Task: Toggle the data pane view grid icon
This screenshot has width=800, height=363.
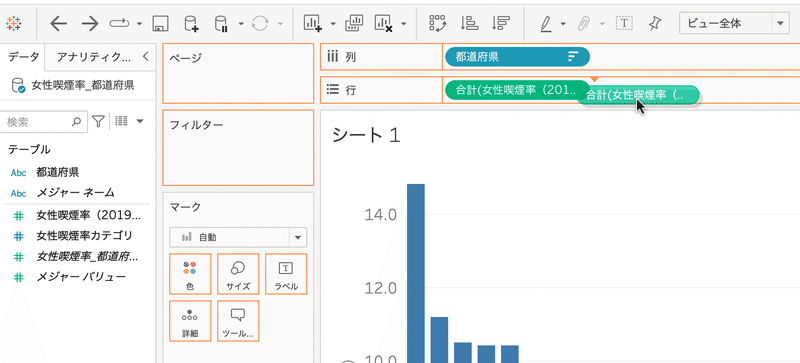Action: [x=121, y=121]
